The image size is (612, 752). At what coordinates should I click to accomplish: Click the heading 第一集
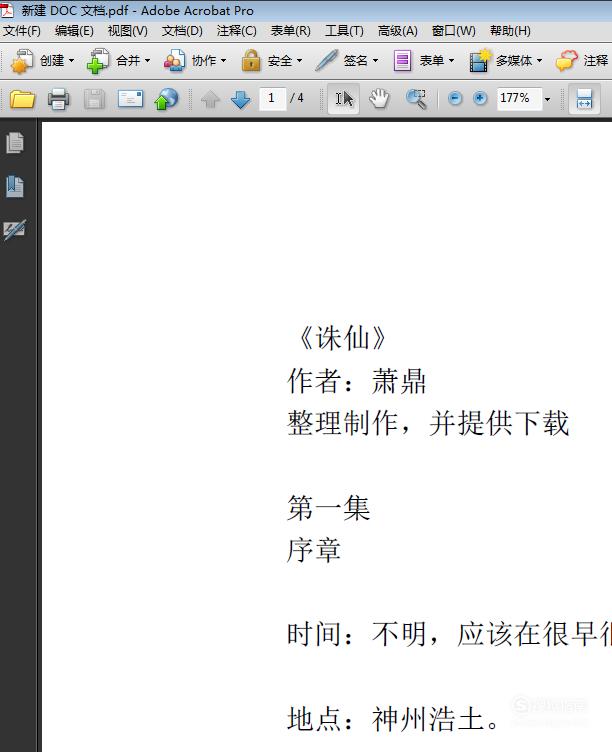click(329, 508)
